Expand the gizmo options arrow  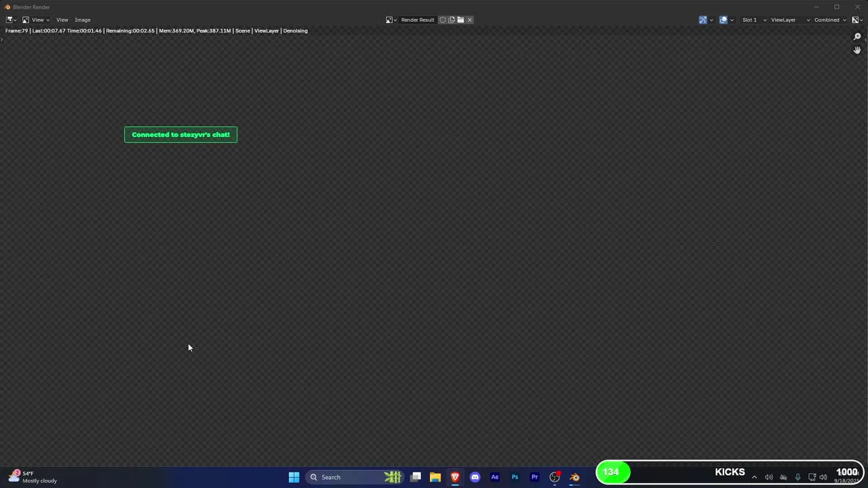[x=711, y=20]
